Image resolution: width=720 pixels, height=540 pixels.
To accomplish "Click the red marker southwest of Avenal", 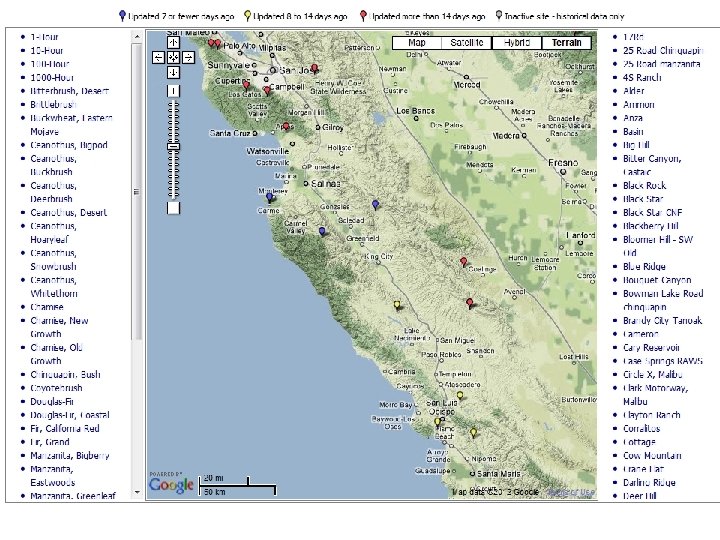I will (469, 303).
